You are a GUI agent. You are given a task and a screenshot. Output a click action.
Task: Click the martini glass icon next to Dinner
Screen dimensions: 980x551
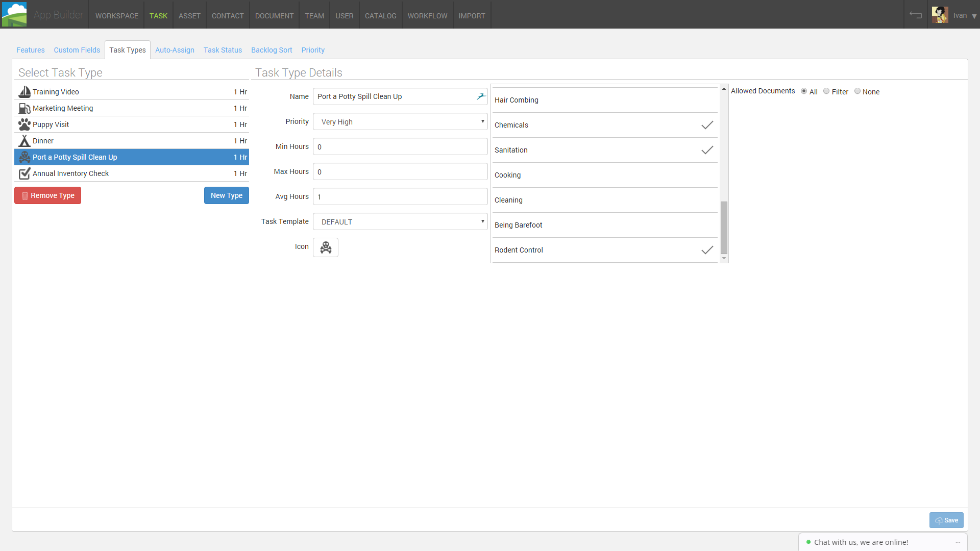24,141
